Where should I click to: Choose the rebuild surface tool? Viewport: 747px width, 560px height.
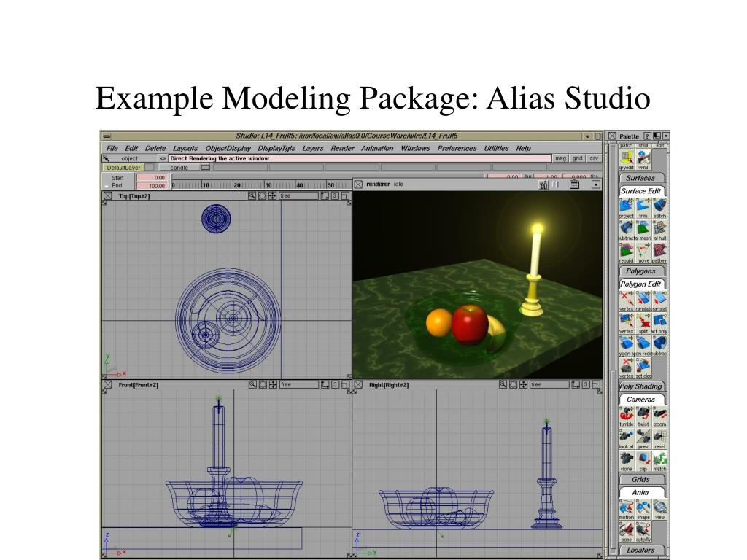(626, 251)
